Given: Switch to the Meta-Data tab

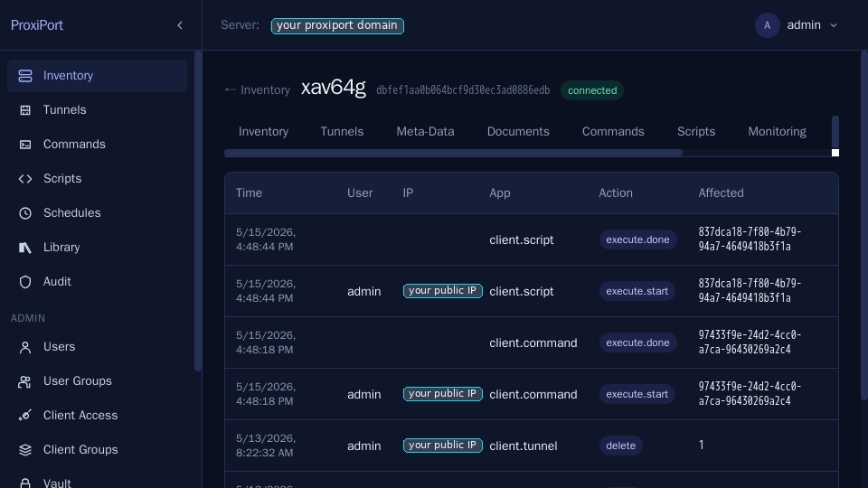Looking at the screenshot, I should [425, 132].
